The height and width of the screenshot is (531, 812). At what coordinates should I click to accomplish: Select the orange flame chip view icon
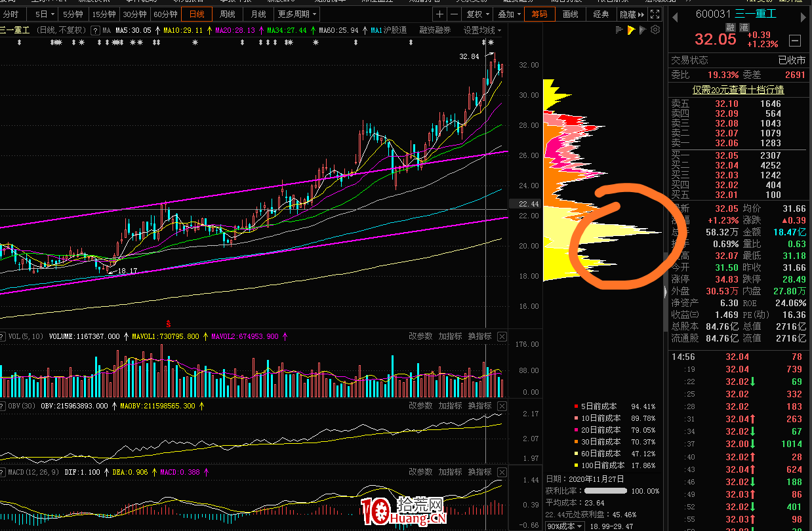pos(631,30)
